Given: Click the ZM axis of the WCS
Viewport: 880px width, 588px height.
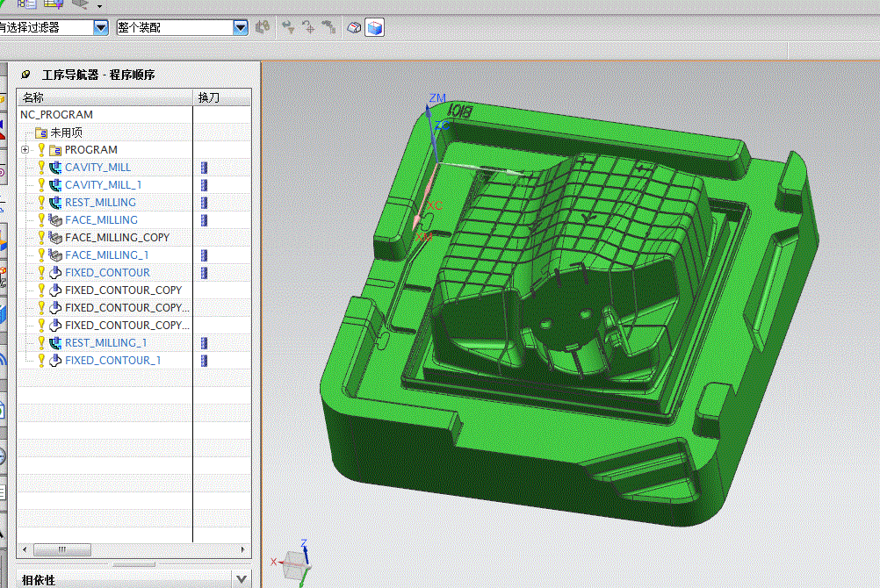Looking at the screenshot, I should coord(429,130).
